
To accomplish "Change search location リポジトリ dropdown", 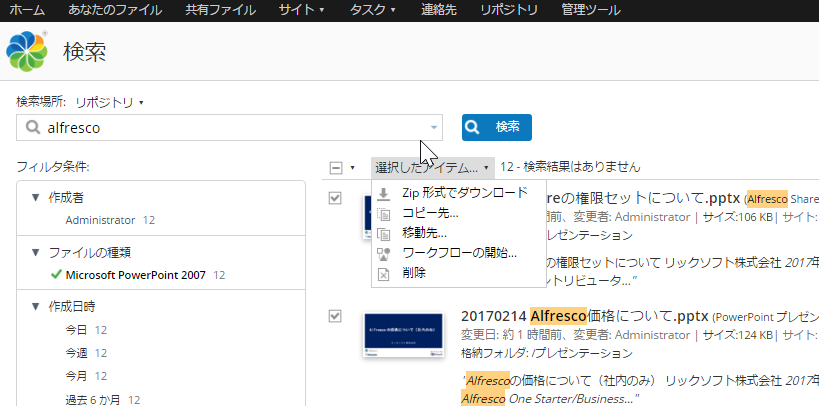I will coord(110,102).
